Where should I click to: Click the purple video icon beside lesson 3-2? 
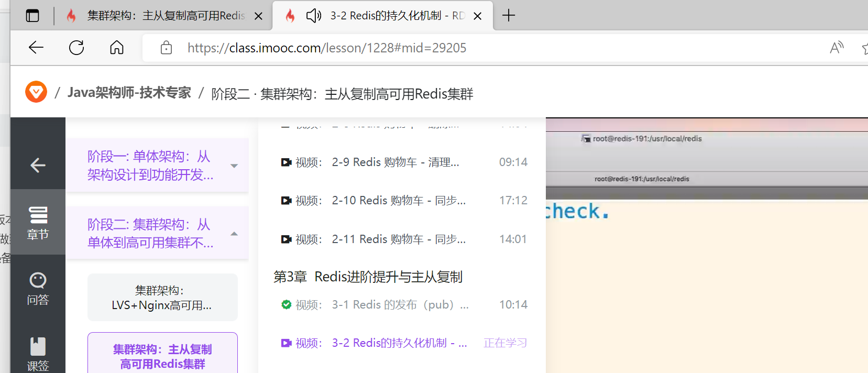(286, 343)
